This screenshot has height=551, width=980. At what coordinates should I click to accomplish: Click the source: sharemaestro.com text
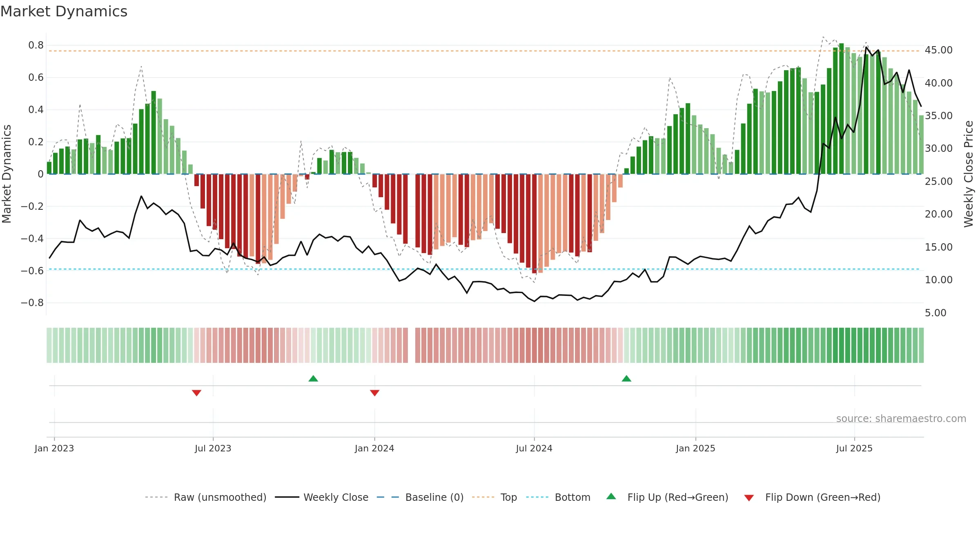[x=901, y=418]
